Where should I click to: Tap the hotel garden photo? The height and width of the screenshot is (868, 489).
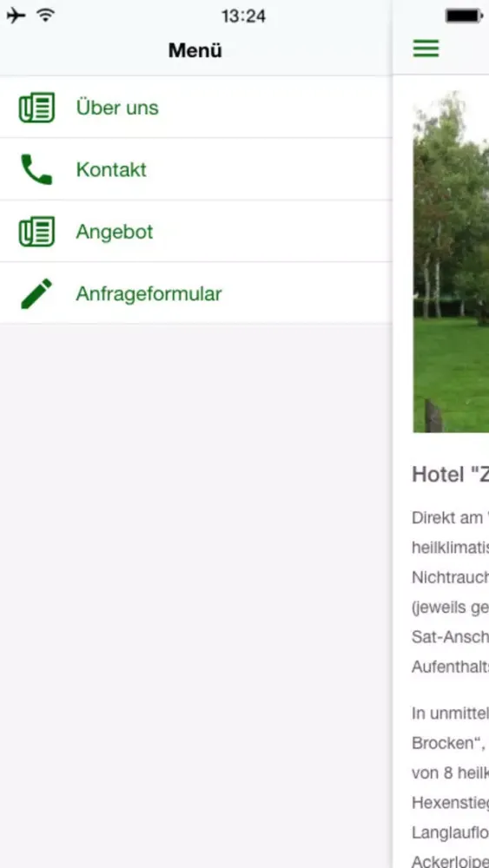[x=451, y=262]
